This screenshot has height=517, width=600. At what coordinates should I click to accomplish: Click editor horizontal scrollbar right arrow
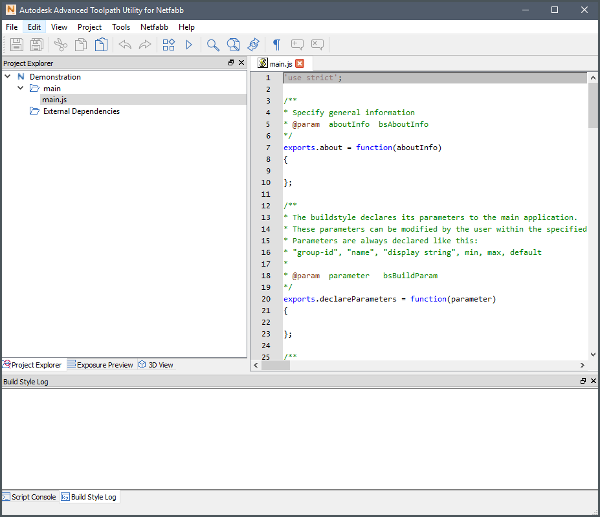[x=582, y=365]
